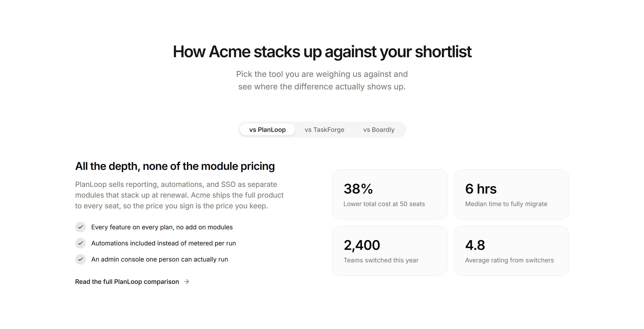Click checkmark icon beside admin console item

point(80,259)
